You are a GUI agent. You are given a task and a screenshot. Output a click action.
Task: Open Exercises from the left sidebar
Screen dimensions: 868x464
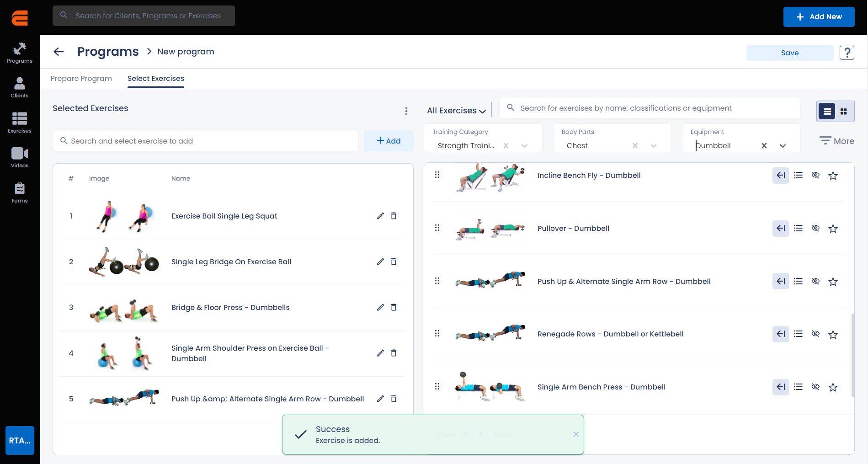point(19,123)
